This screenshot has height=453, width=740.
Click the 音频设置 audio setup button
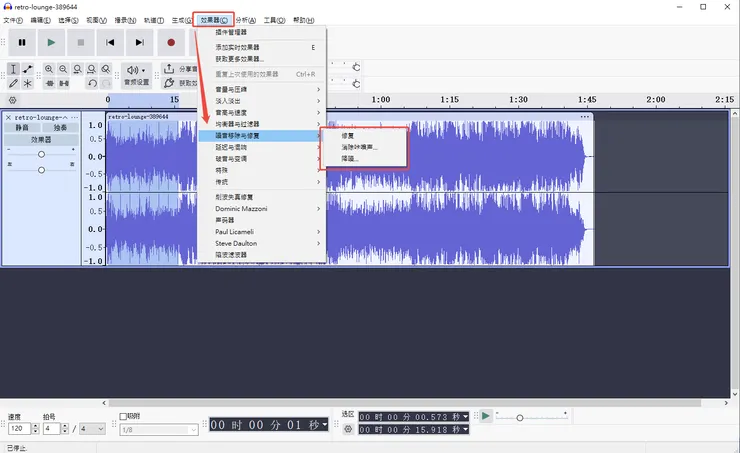[137, 76]
